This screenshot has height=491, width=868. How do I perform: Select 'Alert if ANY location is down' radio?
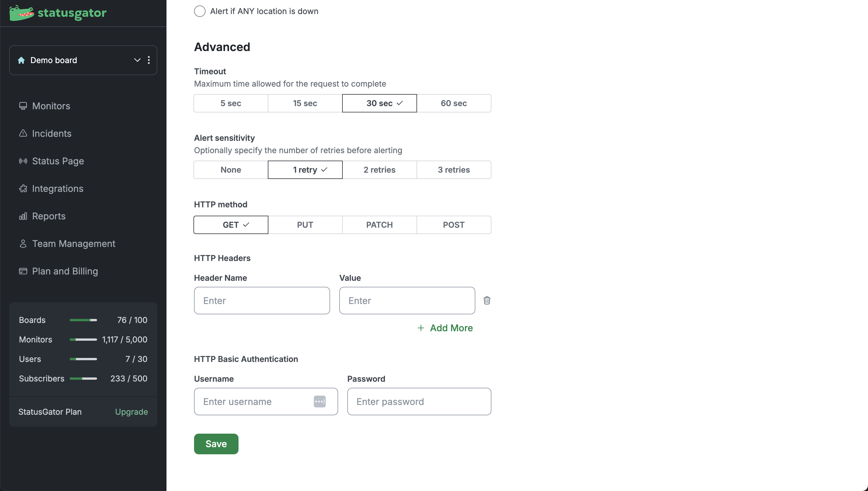[199, 11]
